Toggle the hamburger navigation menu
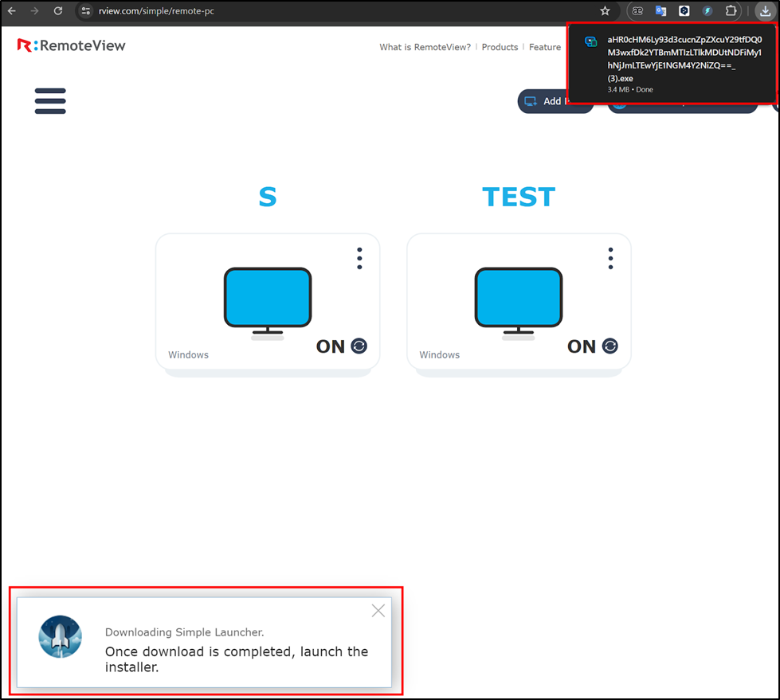The height and width of the screenshot is (700, 780). (x=50, y=101)
